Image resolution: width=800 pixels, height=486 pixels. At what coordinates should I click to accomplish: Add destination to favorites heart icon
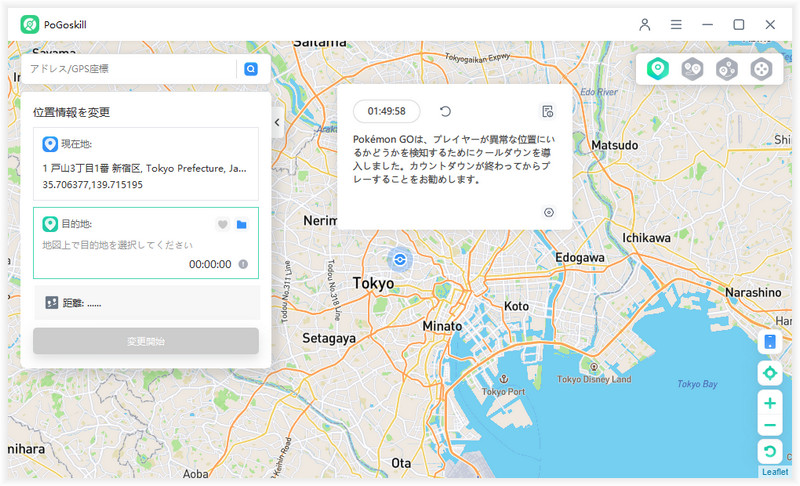[x=222, y=224]
